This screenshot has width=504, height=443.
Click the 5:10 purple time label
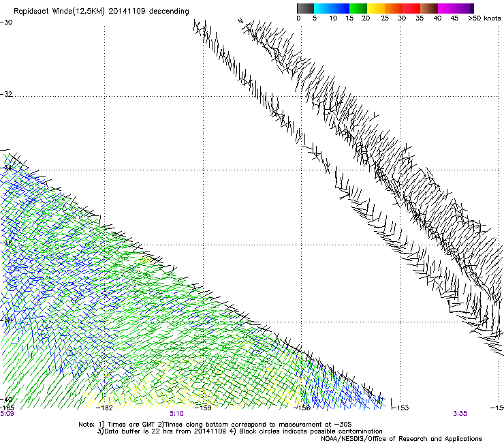pyautogui.click(x=177, y=414)
